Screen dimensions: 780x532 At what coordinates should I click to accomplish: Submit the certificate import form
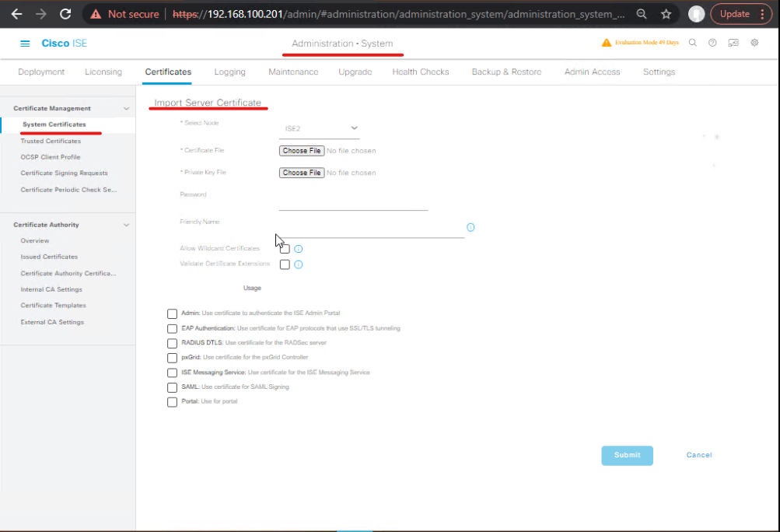point(628,455)
